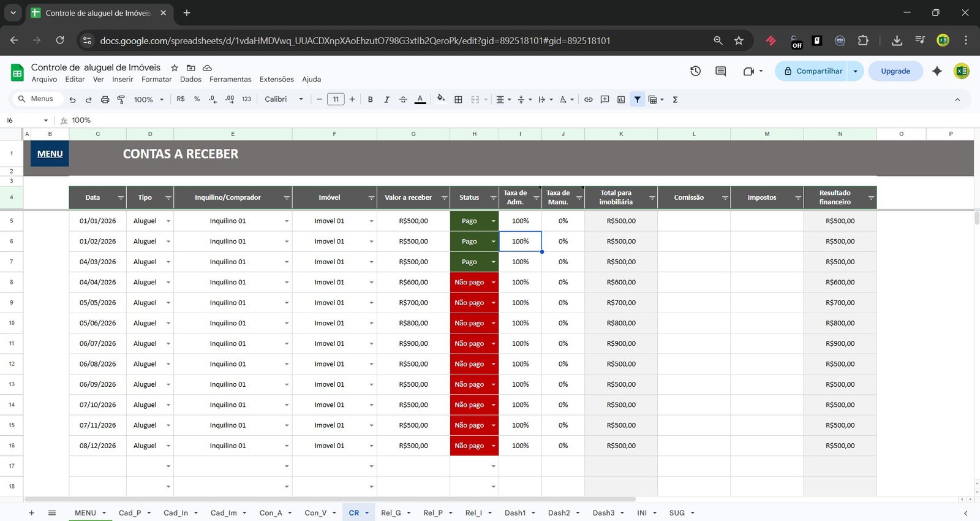Open version history clock icon
Screen dimensions: 980x521
click(695, 71)
